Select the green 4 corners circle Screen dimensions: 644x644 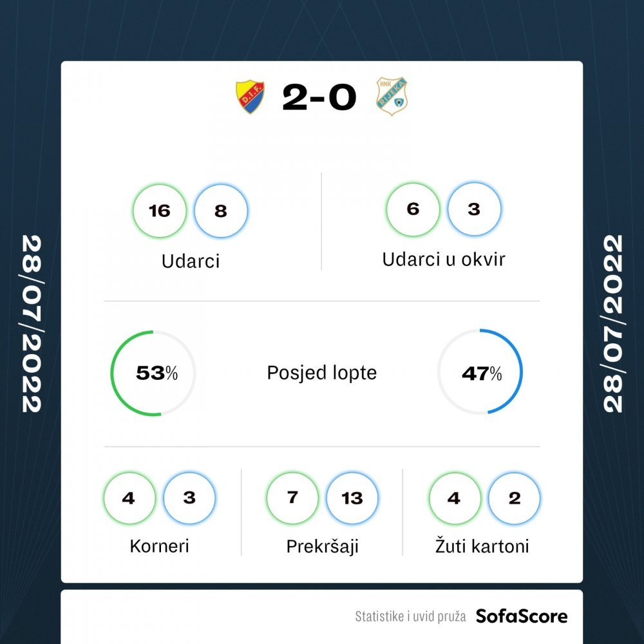pos(129,498)
